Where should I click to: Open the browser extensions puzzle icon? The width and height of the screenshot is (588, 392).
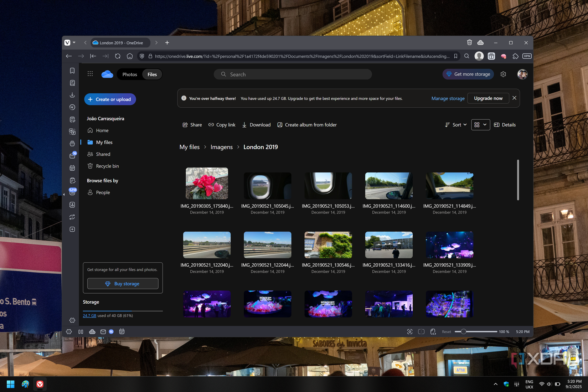pyautogui.click(x=515, y=56)
